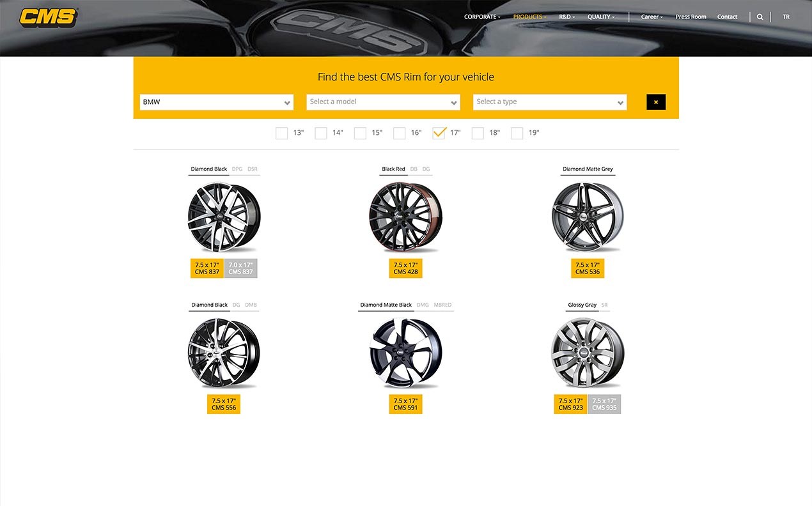Go to Press Room page
Viewport: 812px width, 506px height.
(x=691, y=17)
